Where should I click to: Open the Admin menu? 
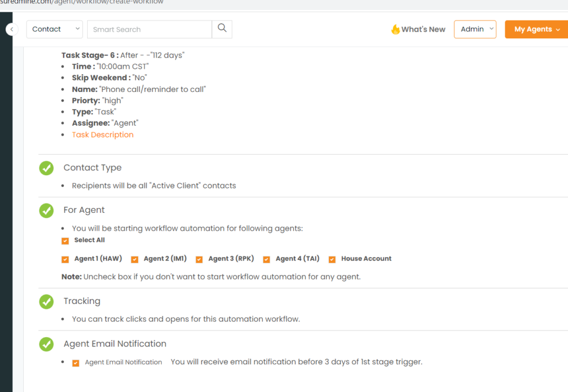[x=475, y=29]
